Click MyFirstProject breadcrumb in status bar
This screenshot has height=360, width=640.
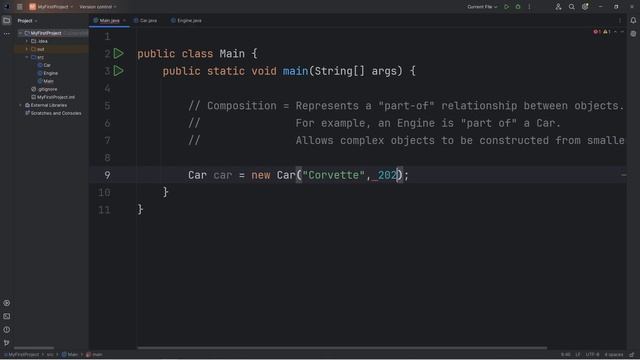(x=23, y=355)
